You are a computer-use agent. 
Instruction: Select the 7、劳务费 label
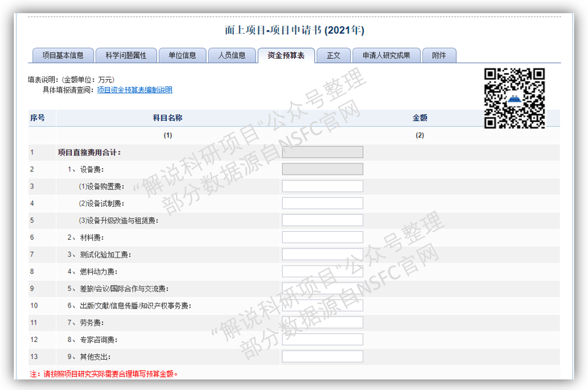[86, 323]
